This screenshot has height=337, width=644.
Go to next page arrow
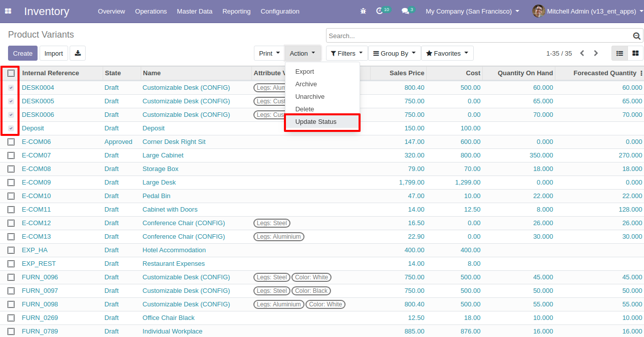coord(596,53)
